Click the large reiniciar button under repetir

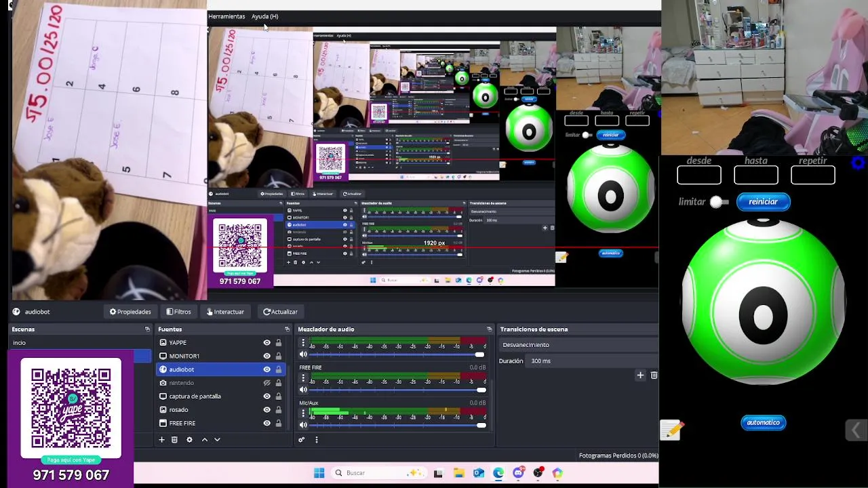pyautogui.click(x=763, y=201)
